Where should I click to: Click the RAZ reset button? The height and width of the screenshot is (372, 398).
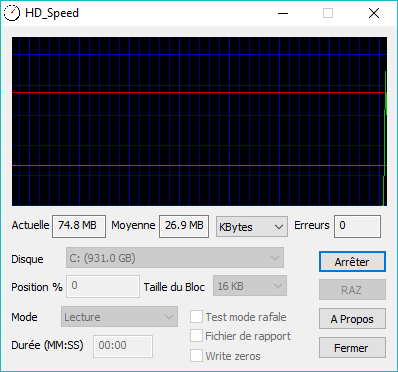click(352, 290)
